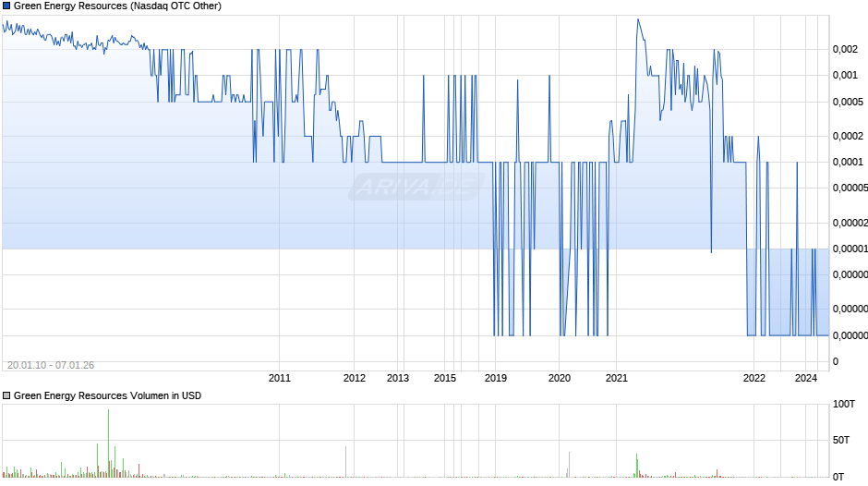
Task: Click the tallest green volume bar in 2010
Action: [109, 443]
